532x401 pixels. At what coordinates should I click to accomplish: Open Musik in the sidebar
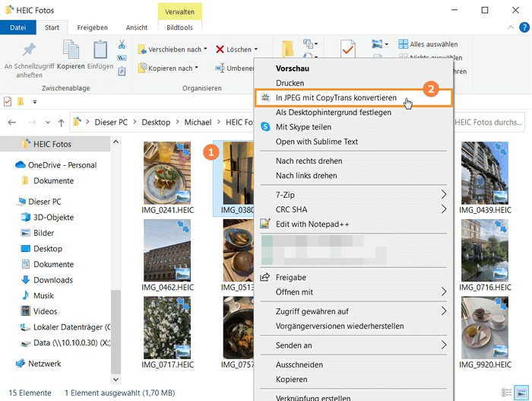(x=37, y=295)
